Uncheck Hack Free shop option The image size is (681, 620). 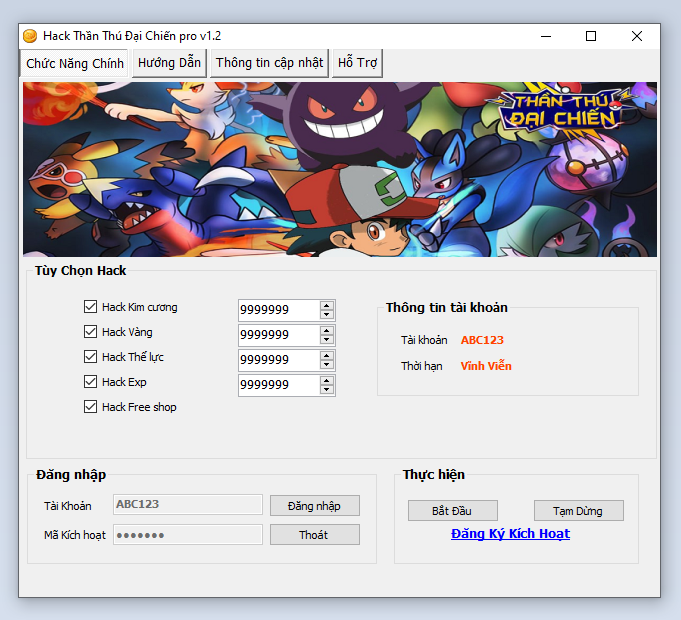click(91, 407)
